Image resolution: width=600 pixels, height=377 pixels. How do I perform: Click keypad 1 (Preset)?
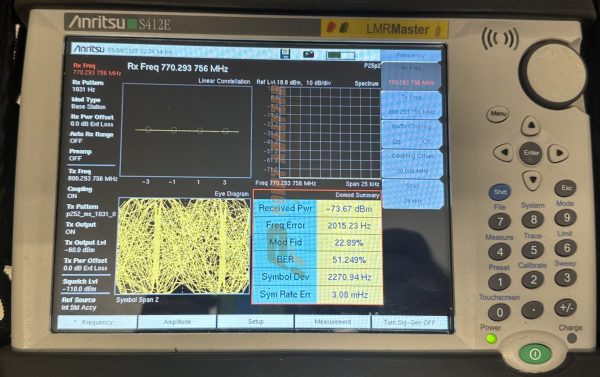tap(499, 282)
